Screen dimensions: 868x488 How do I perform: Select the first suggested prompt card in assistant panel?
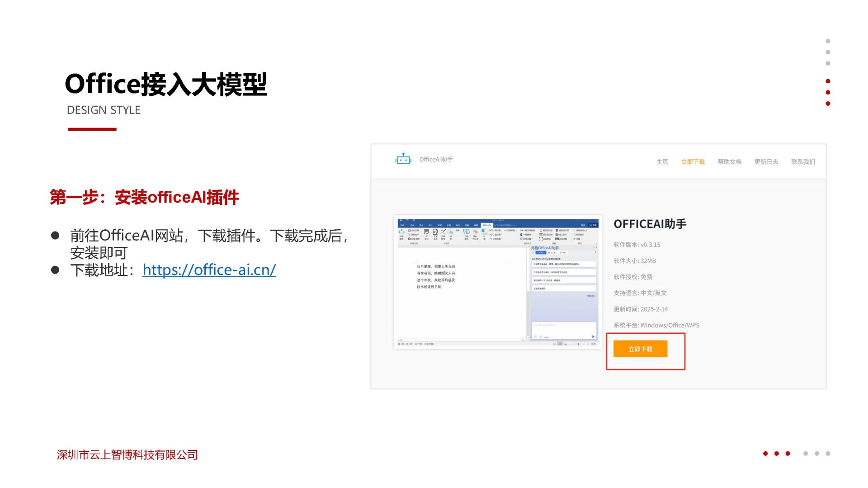564,264
